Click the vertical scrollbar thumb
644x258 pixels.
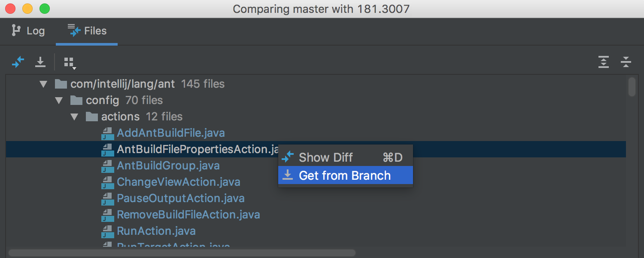point(632,87)
